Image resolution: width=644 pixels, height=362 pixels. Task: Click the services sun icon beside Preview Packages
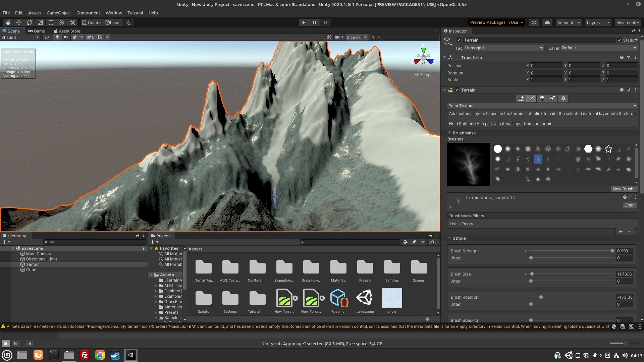534,22
